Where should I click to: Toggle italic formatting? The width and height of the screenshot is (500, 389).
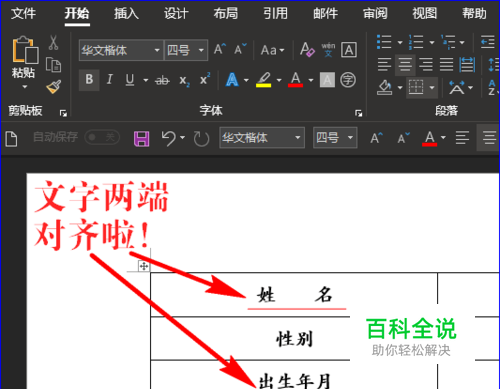[109, 80]
